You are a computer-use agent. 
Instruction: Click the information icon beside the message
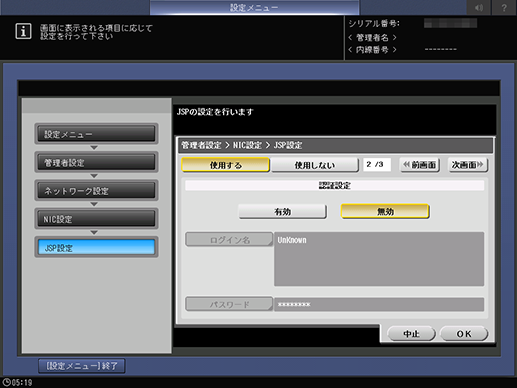point(23,31)
